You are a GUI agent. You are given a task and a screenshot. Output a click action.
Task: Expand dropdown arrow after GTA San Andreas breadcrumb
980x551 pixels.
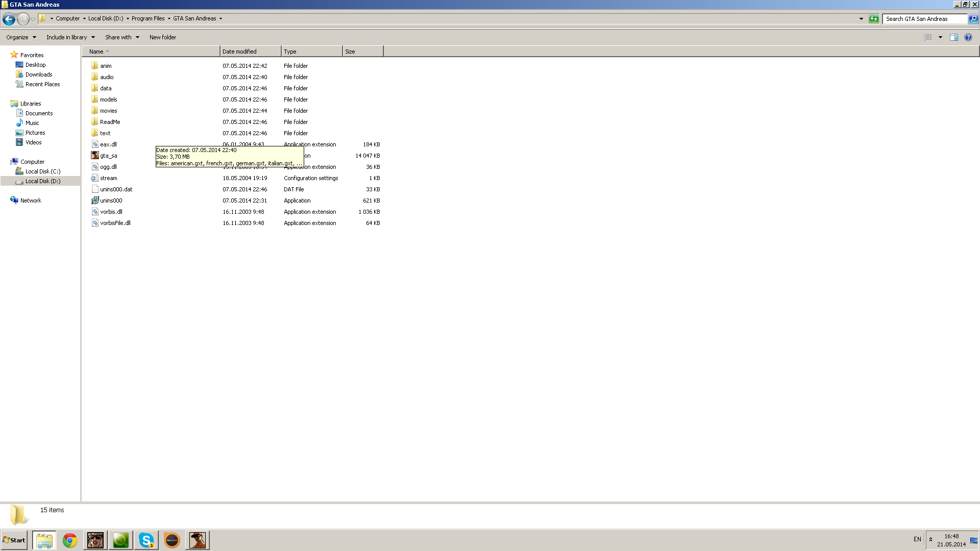[220, 18]
